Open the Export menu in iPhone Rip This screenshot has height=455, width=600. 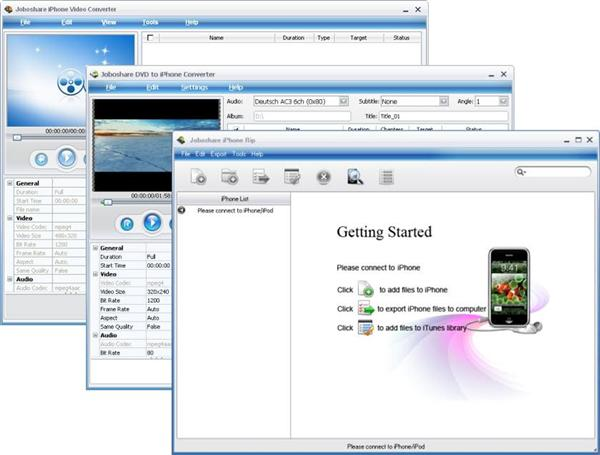(218, 154)
